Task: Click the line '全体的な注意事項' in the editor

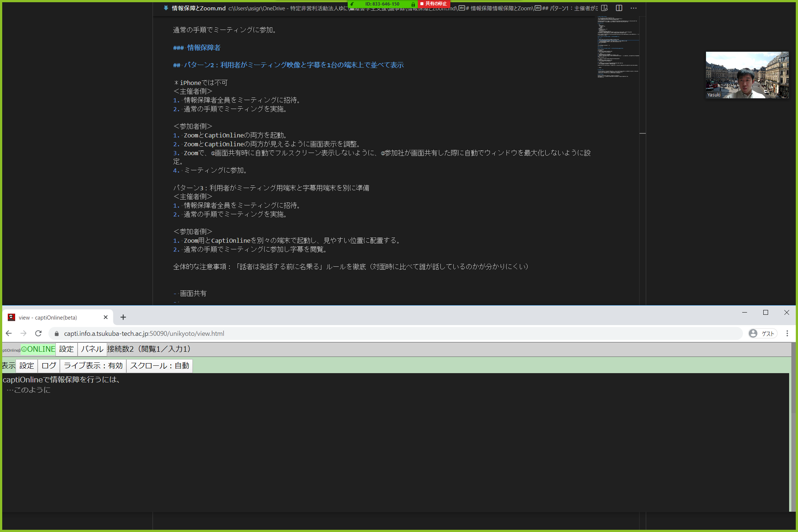Action: click(351, 267)
